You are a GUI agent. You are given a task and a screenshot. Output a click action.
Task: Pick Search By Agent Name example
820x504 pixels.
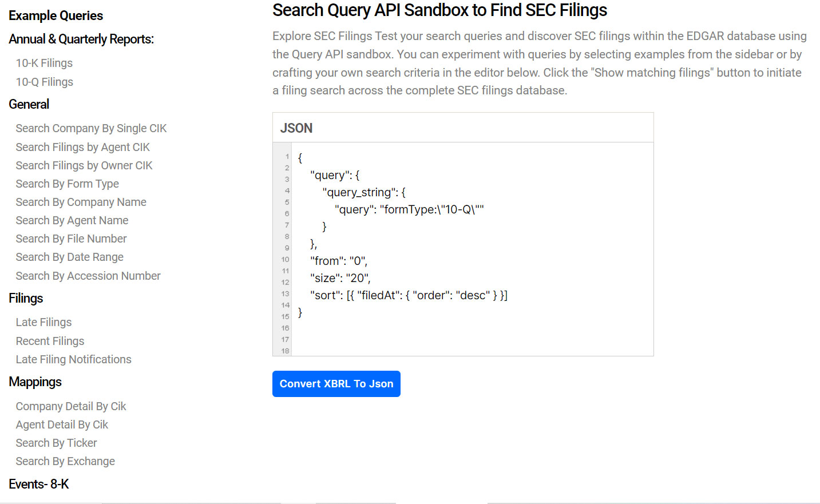tap(72, 220)
